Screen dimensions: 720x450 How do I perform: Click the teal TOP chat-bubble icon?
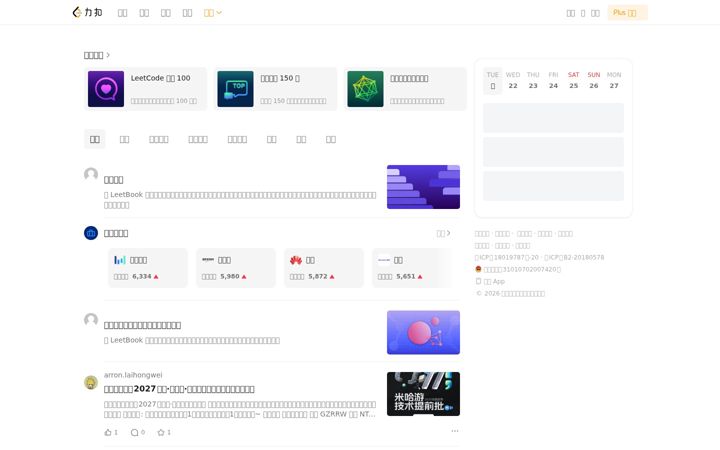click(x=236, y=89)
